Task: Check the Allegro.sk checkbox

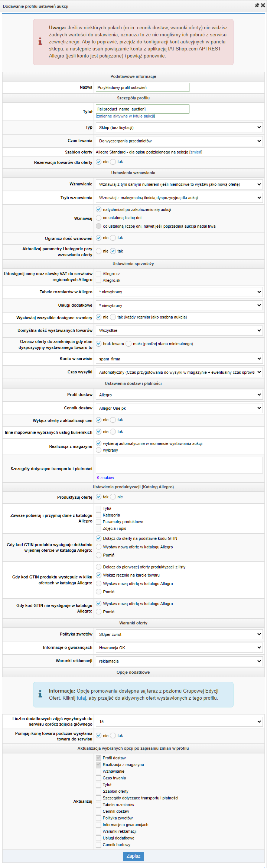Action: pyautogui.click(x=98, y=280)
